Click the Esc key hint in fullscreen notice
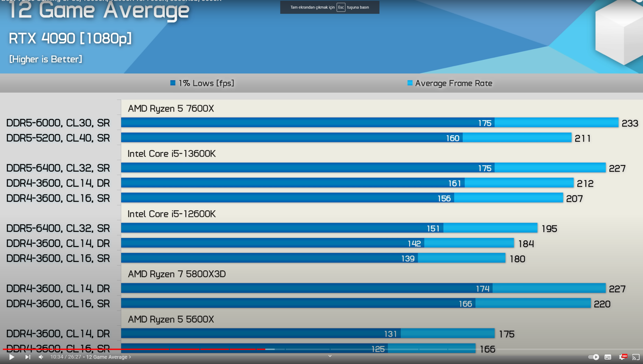This screenshot has height=364, width=643. [341, 7]
